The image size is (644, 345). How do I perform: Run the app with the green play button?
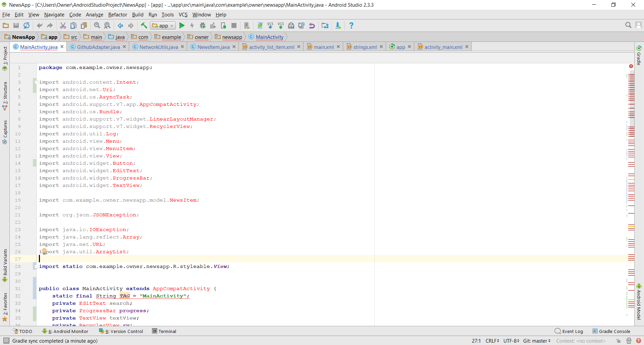click(x=182, y=25)
